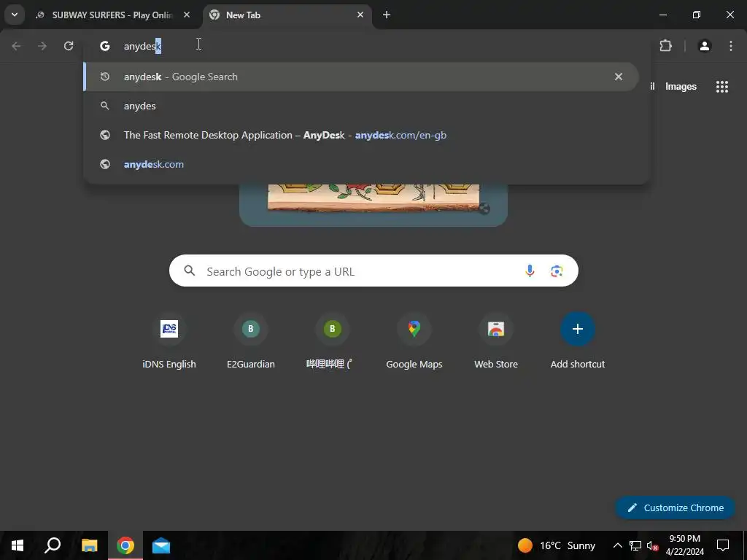Screen dimensions: 747x560
Task: Open Google Lens image search
Action: [557, 271]
